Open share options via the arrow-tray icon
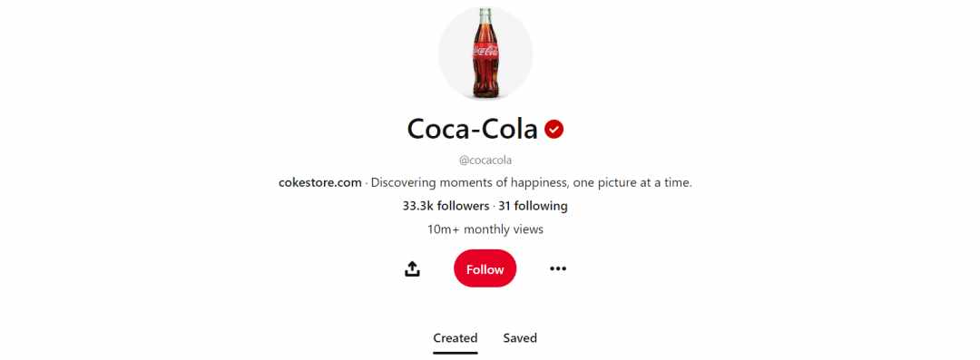The height and width of the screenshot is (360, 980). [x=412, y=268]
